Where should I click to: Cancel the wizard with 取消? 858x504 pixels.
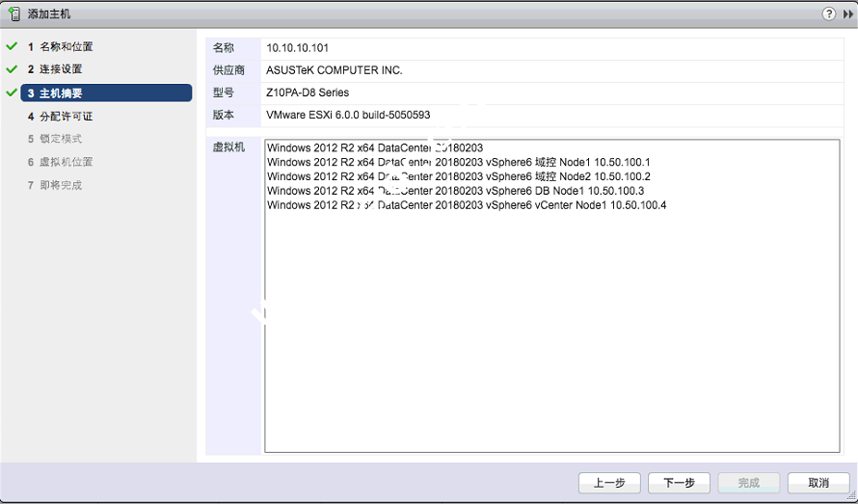(x=818, y=483)
